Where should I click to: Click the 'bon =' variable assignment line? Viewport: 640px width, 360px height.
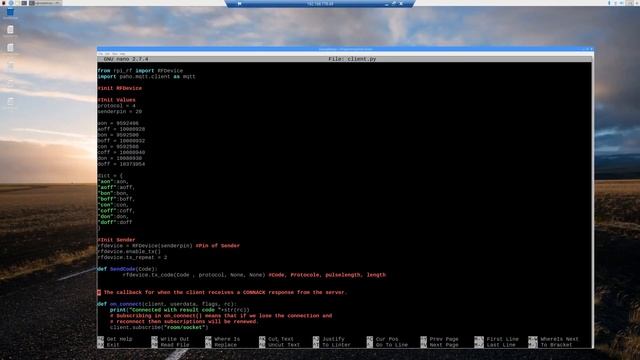tap(118, 135)
